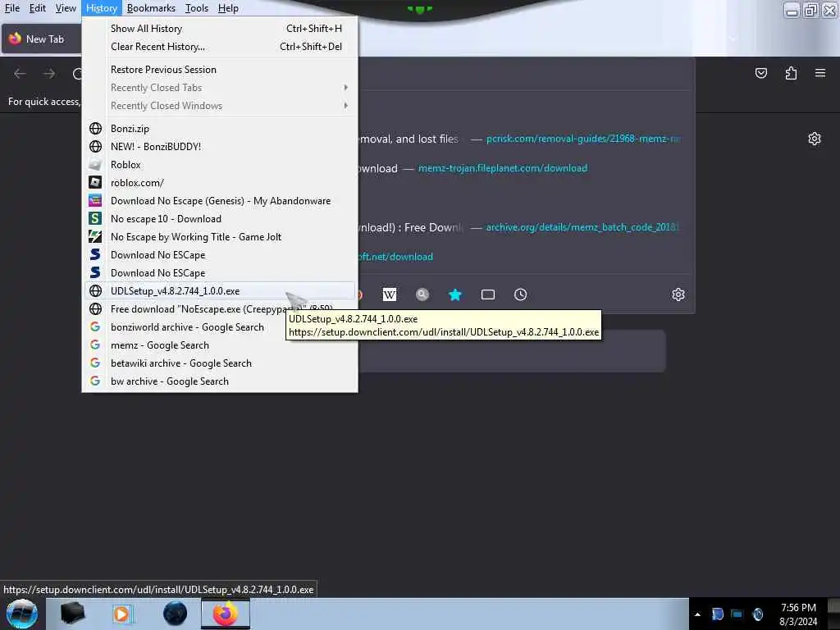Open the File menu
Image resolution: width=840 pixels, height=630 pixels.
11,8
